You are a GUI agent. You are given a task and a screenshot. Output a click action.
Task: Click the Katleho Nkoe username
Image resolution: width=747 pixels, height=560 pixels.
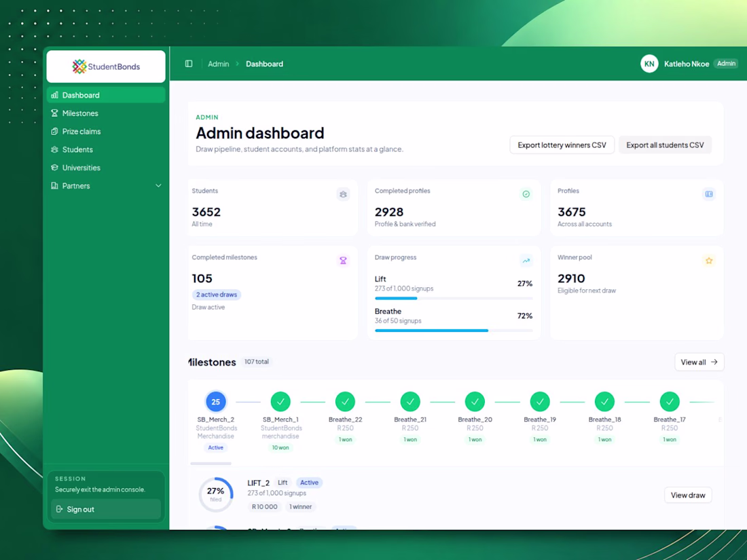click(x=687, y=64)
